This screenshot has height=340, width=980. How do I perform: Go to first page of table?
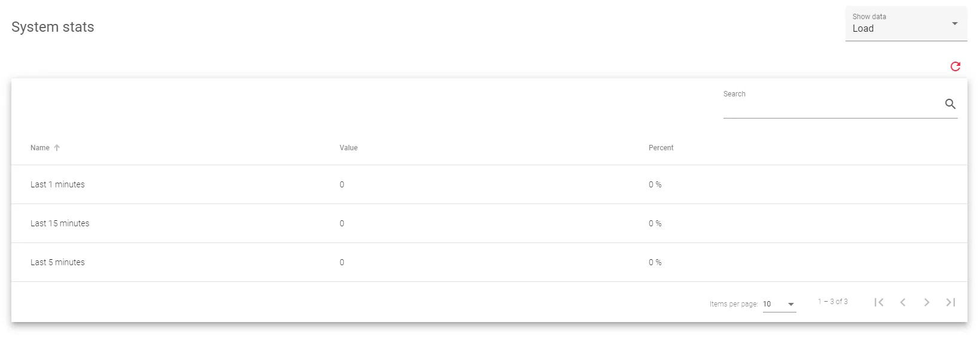pyautogui.click(x=878, y=302)
